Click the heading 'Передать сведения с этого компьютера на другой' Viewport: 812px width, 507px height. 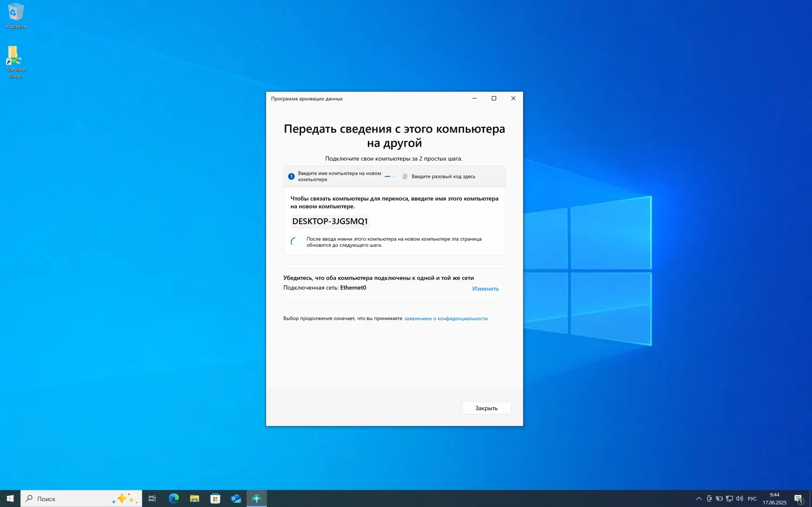click(395, 136)
